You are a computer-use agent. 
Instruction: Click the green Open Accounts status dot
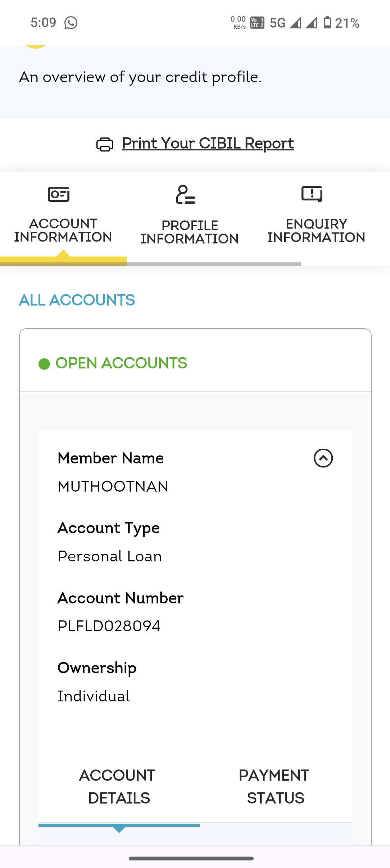coord(44,364)
